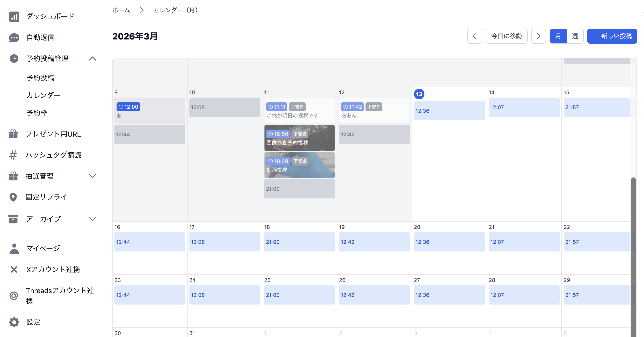Expand the アーカイブ submenu chevron
Screen dimensions: 644x337
[x=92, y=219]
